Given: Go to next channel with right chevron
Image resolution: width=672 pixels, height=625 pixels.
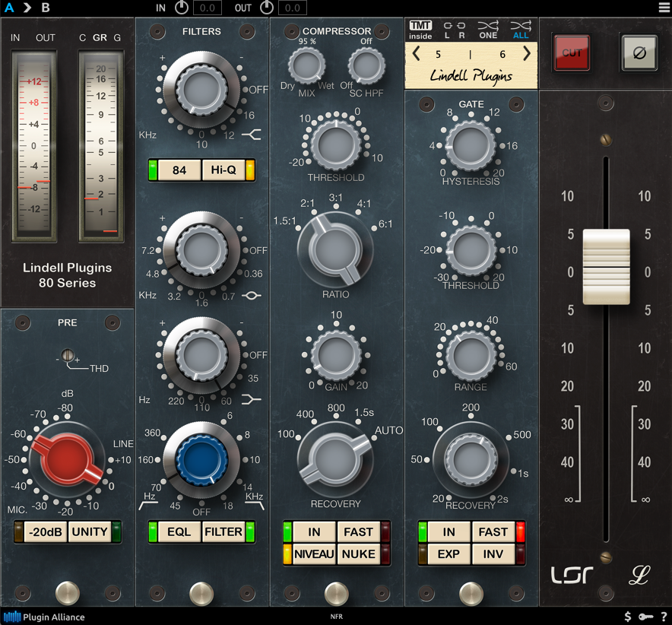Looking at the screenshot, I should pyautogui.click(x=527, y=54).
